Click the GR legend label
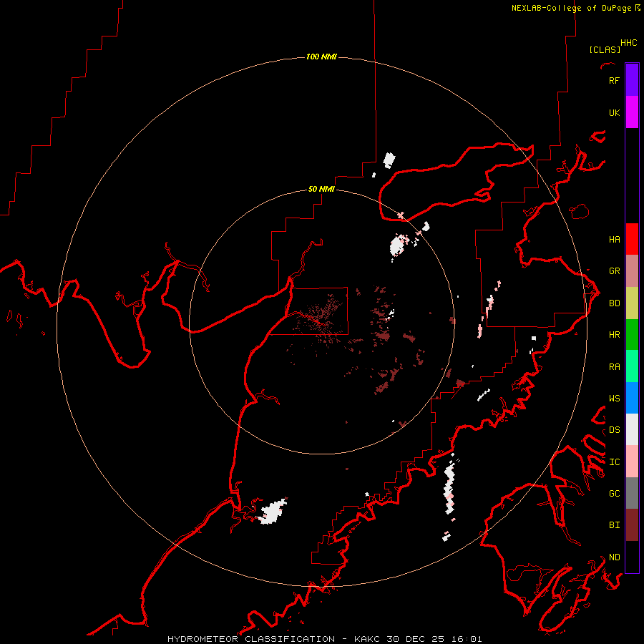 pyautogui.click(x=614, y=271)
